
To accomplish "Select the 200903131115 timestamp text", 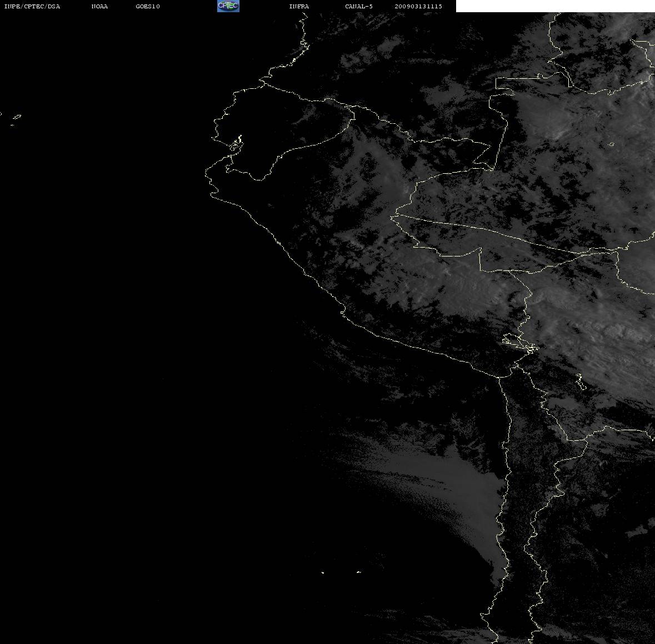I will 418,6.
